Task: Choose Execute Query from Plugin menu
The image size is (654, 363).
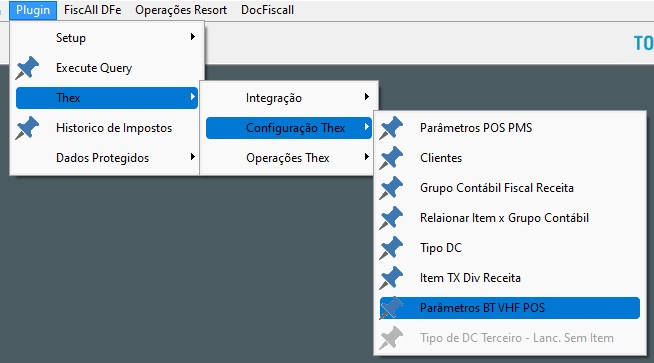Action: [107, 68]
